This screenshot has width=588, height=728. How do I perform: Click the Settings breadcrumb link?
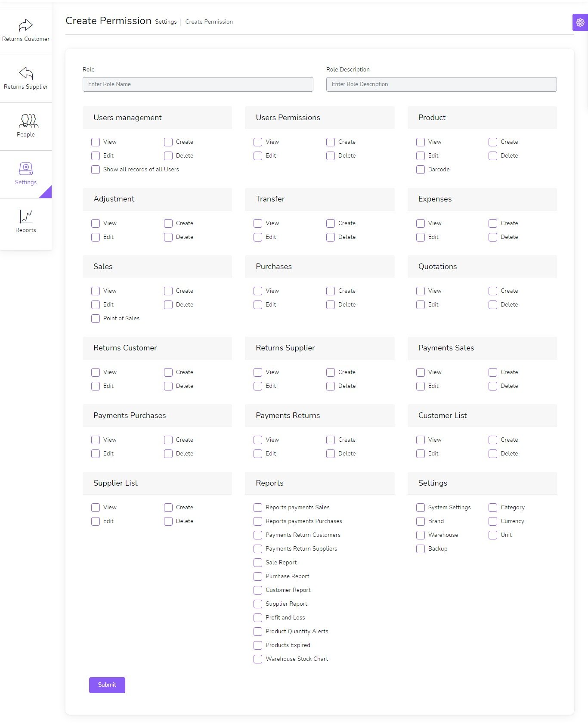(166, 22)
